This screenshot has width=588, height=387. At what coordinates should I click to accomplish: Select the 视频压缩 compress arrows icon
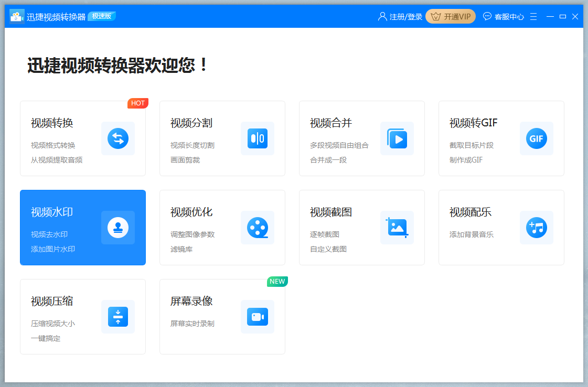[x=118, y=317]
